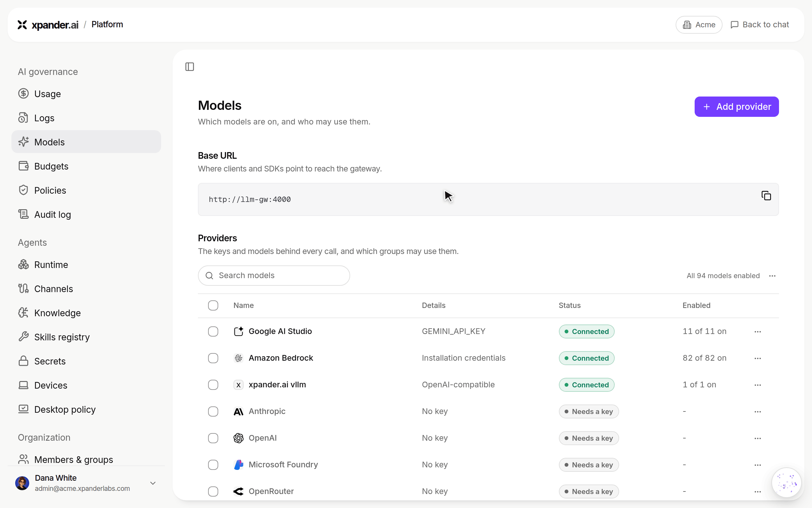Expand the Dana White account menu chevron
Screen dimensions: 812x508
(x=153, y=483)
